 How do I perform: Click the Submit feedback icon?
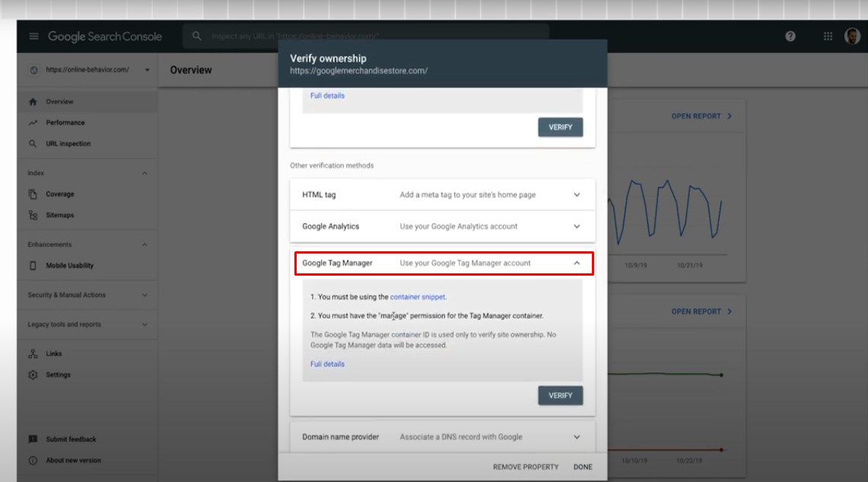[33, 439]
